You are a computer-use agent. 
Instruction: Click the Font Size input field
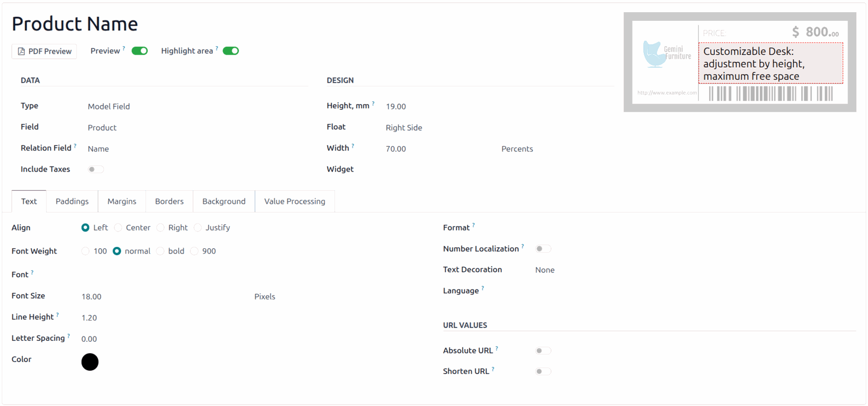pyautogui.click(x=163, y=297)
